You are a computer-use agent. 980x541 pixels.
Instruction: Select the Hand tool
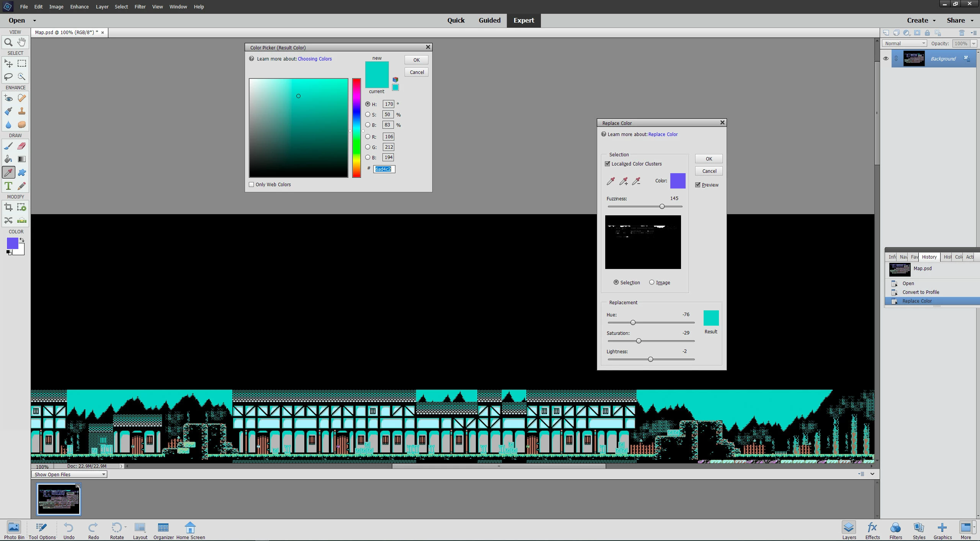pos(22,42)
